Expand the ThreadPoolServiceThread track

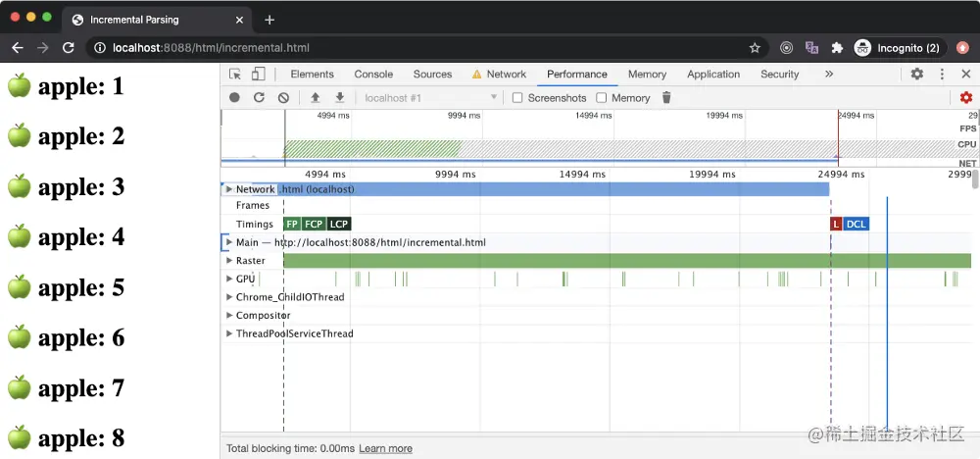(229, 333)
